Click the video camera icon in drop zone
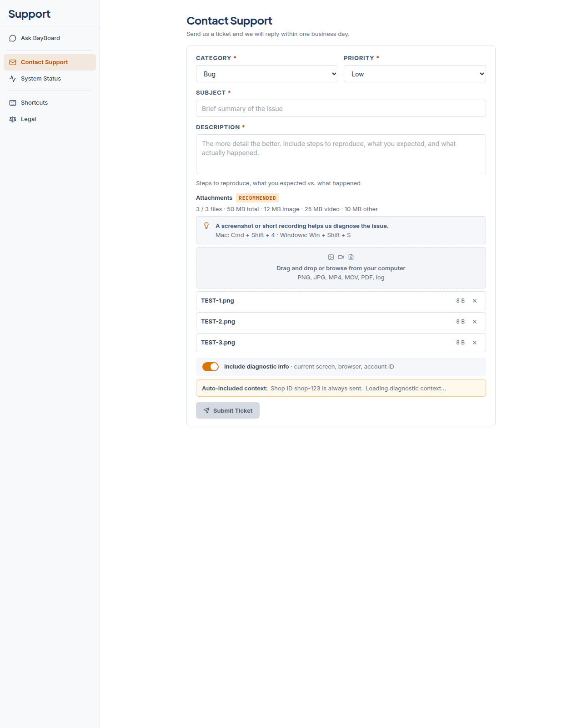The height and width of the screenshot is (728, 582). [x=341, y=257]
